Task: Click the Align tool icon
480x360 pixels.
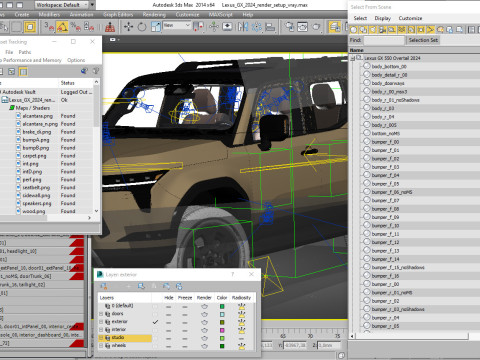Action: click(x=270, y=27)
